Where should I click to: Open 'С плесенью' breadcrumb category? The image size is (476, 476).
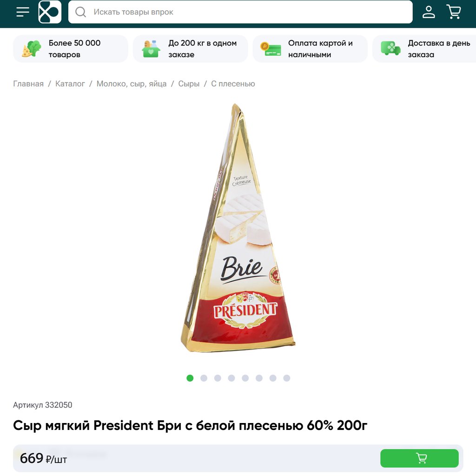tap(233, 84)
